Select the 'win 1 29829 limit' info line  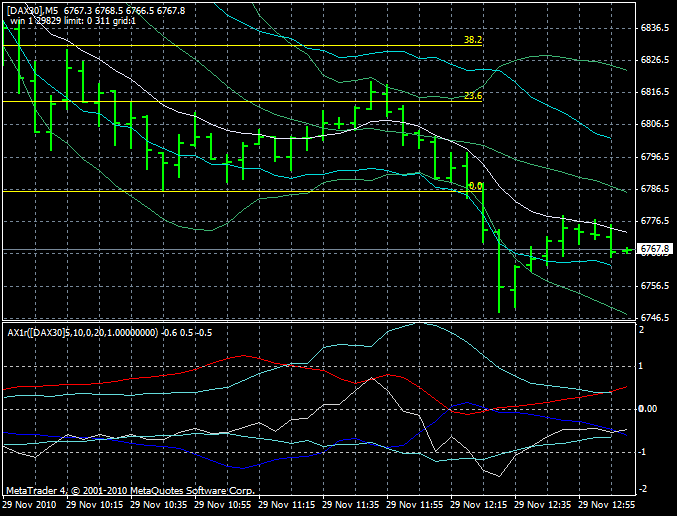click(x=73, y=20)
